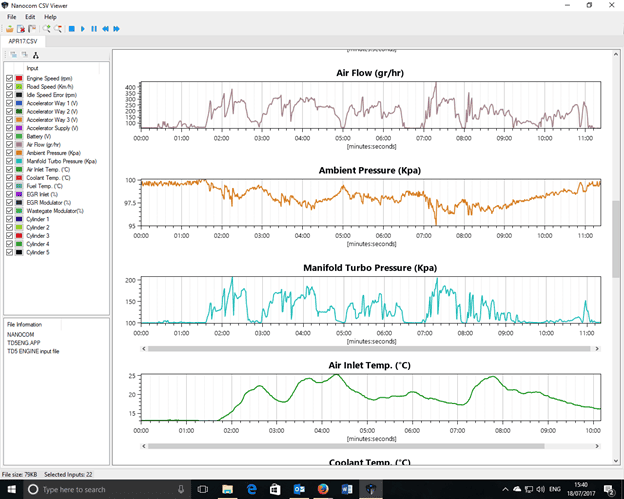Show hidden tray icons chevron

(505, 489)
